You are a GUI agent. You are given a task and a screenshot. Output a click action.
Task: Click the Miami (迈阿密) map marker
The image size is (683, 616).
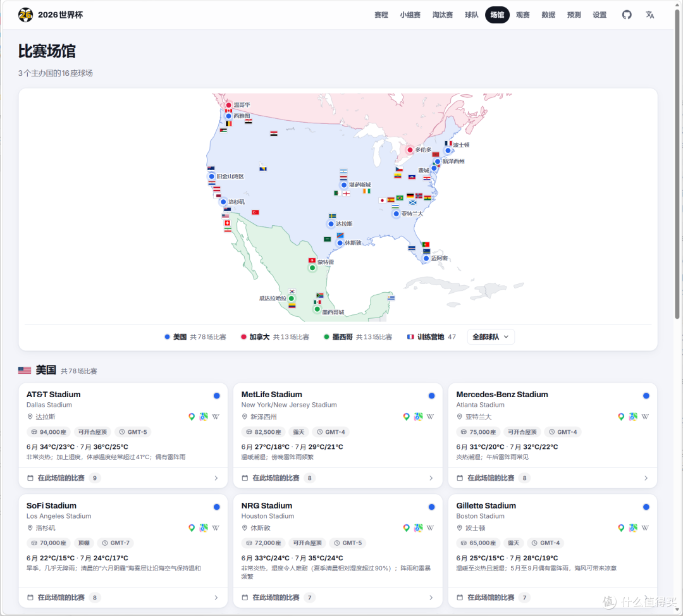point(426,258)
